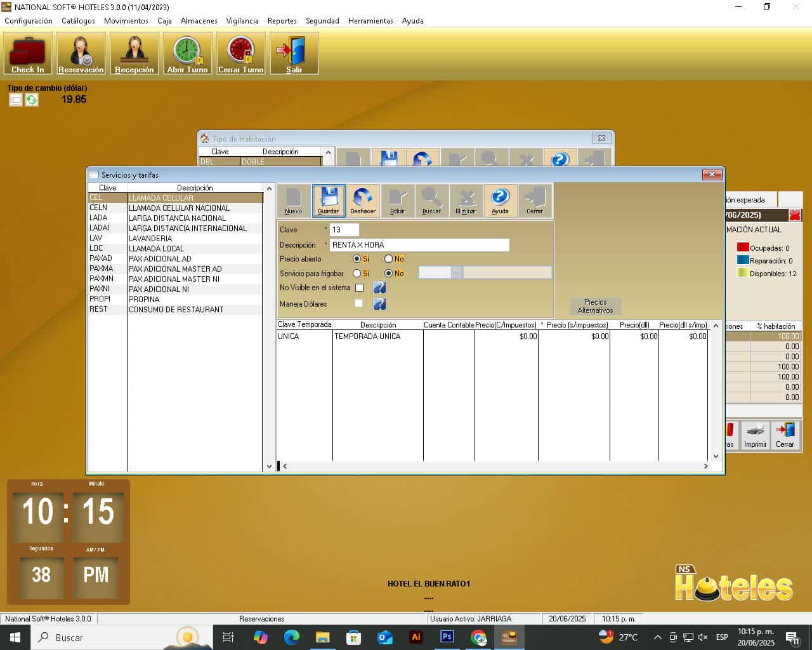This screenshot has width=812, height=650.
Task: Click the Editar icon
Action: click(x=397, y=201)
